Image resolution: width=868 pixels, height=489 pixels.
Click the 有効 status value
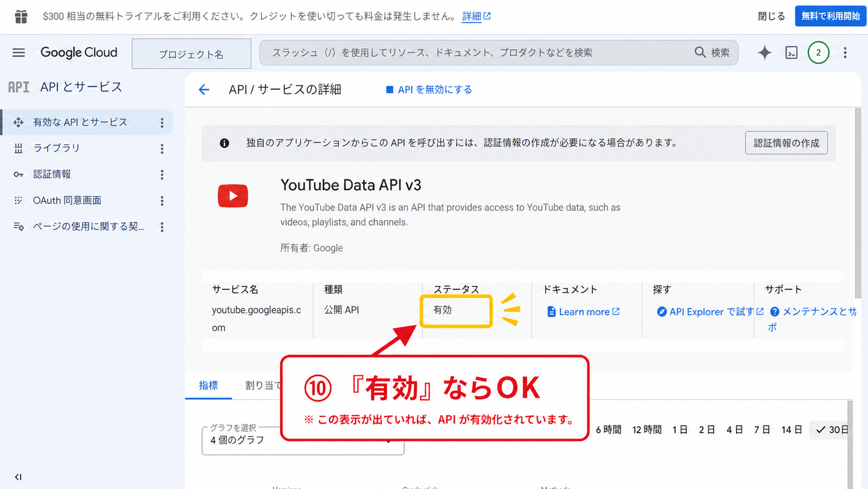pyautogui.click(x=442, y=310)
